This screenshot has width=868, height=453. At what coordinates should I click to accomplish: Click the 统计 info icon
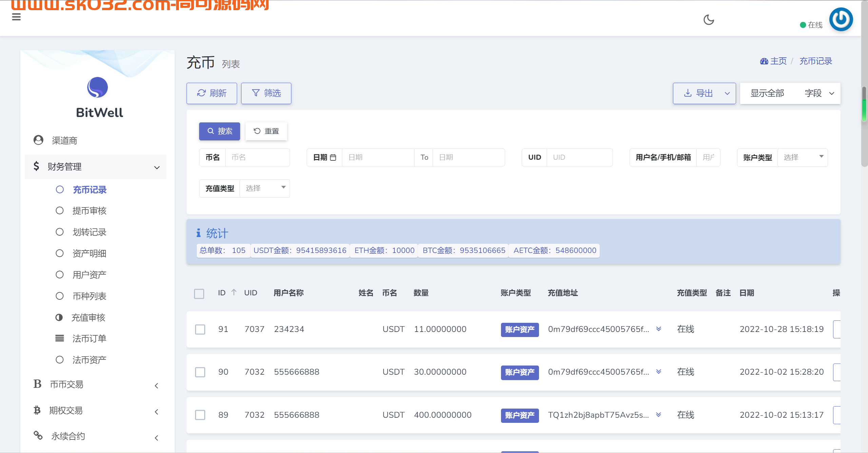click(x=198, y=233)
